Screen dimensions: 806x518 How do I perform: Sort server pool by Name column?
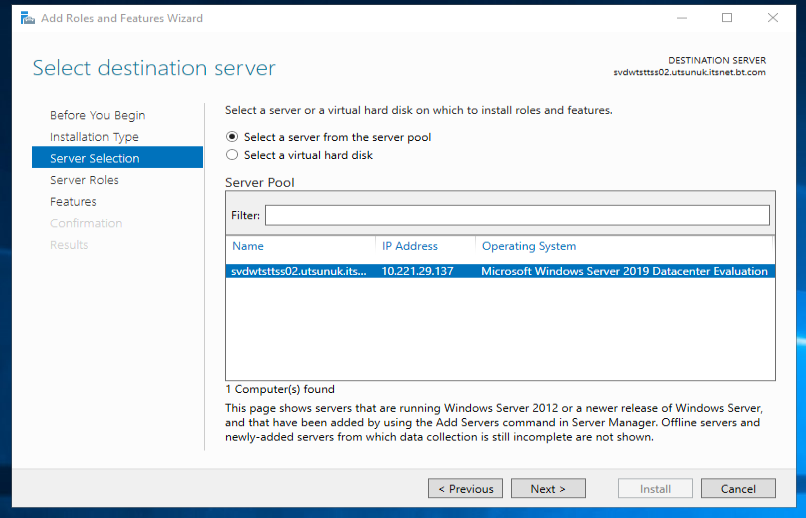pos(248,246)
